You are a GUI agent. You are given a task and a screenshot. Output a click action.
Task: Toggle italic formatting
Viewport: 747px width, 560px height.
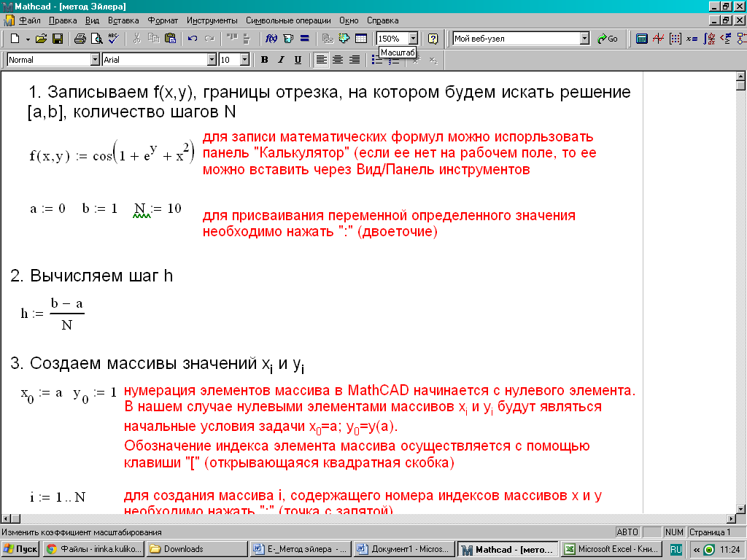281,60
